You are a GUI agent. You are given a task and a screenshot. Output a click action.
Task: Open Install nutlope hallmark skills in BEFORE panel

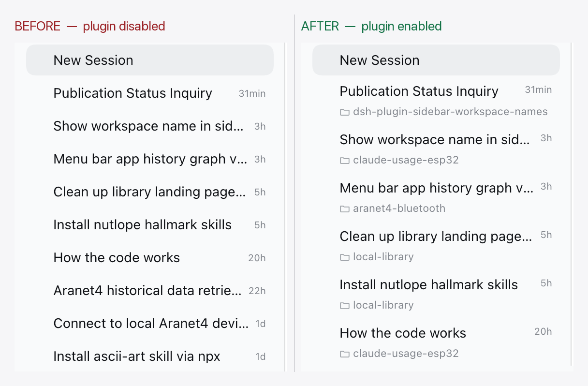click(x=150, y=224)
